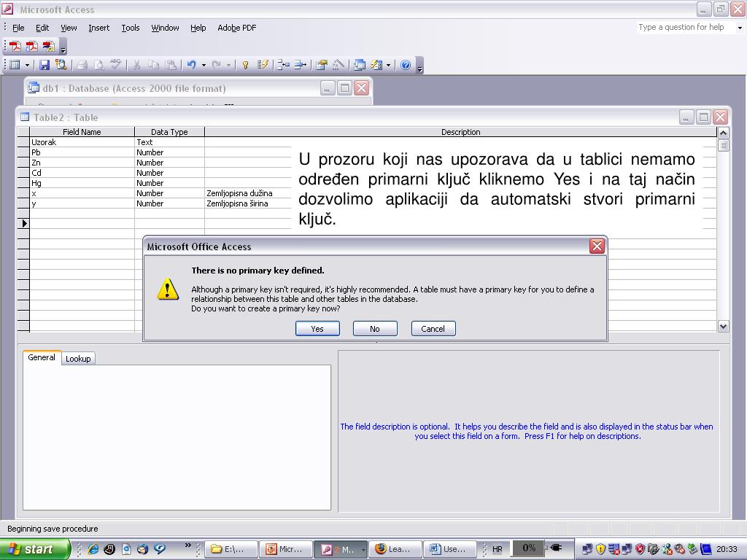Switch to the Lookup tab
Viewport: 747px width, 560px height.
[78, 359]
